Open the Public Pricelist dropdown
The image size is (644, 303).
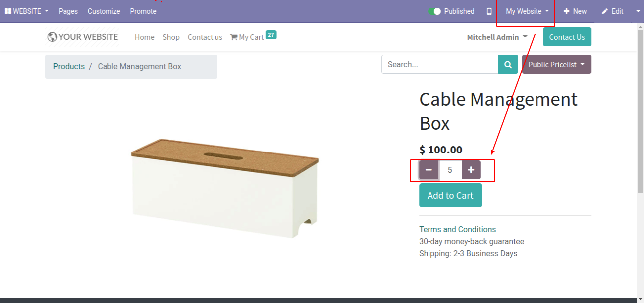(556, 64)
